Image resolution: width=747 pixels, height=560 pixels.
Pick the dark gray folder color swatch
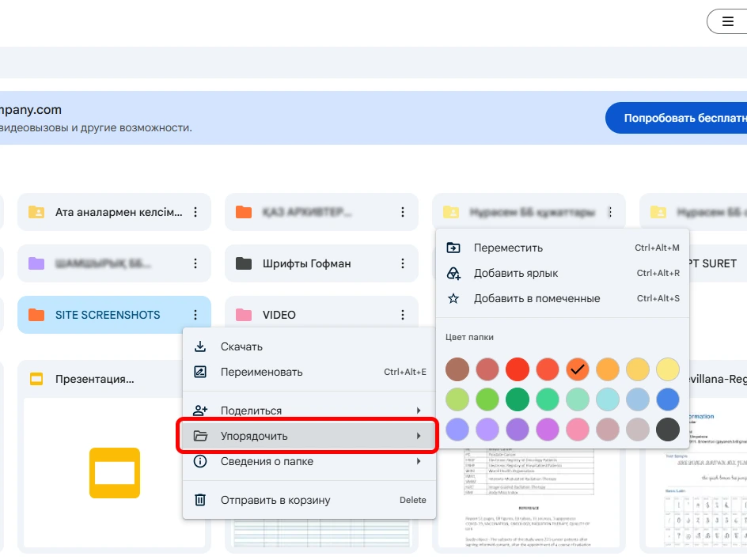tap(667, 429)
